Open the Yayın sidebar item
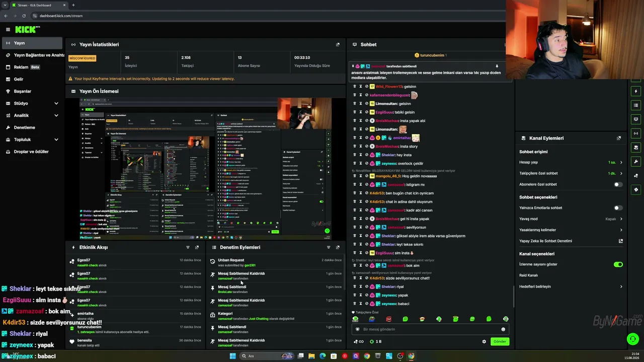Image resolution: width=644 pixels, height=362 pixels. pos(32,43)
